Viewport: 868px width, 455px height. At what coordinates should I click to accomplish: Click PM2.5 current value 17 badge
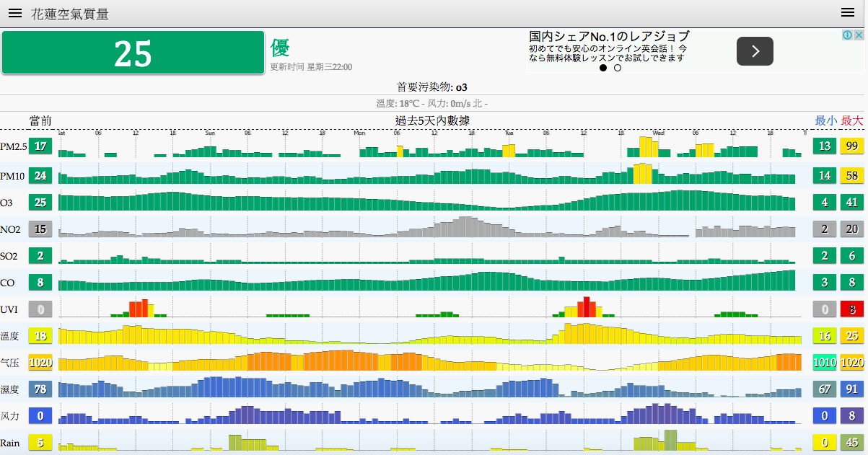41,147
